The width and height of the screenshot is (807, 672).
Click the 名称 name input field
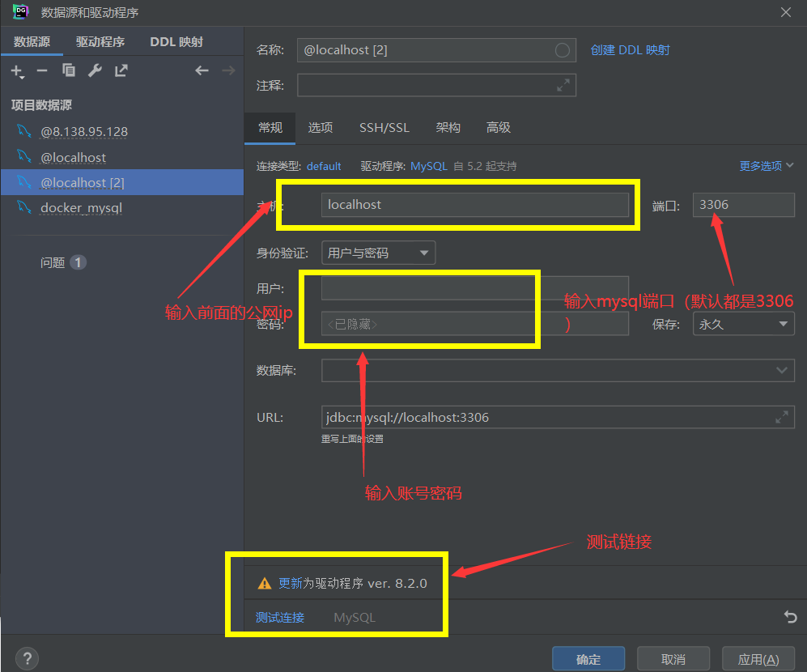coord(436,50)
